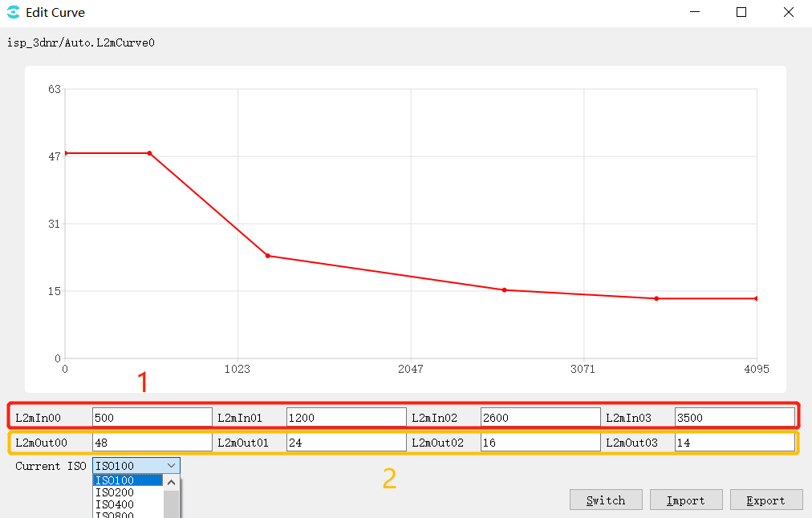Click the L2mIn03 label
The width and height of the screenshot is (812, 518).
(x=629, y=418)
